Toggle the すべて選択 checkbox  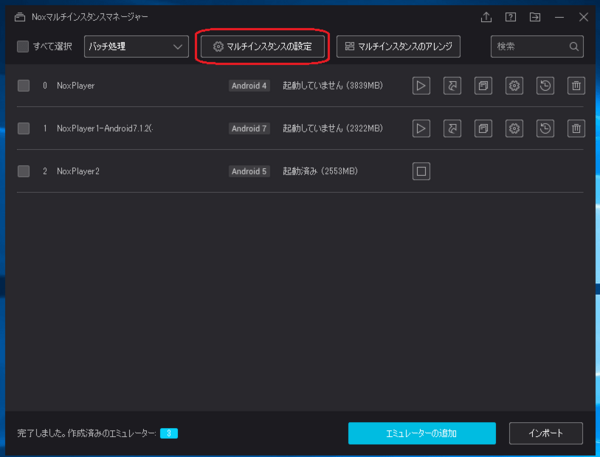pyautogui.click(x=23, y=47)
